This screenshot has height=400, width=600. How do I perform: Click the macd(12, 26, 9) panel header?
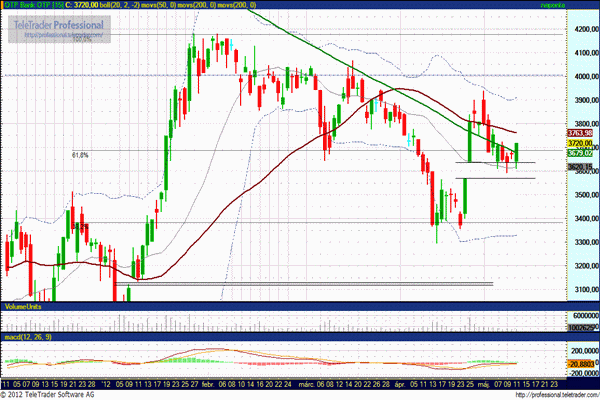pos(28,337)
